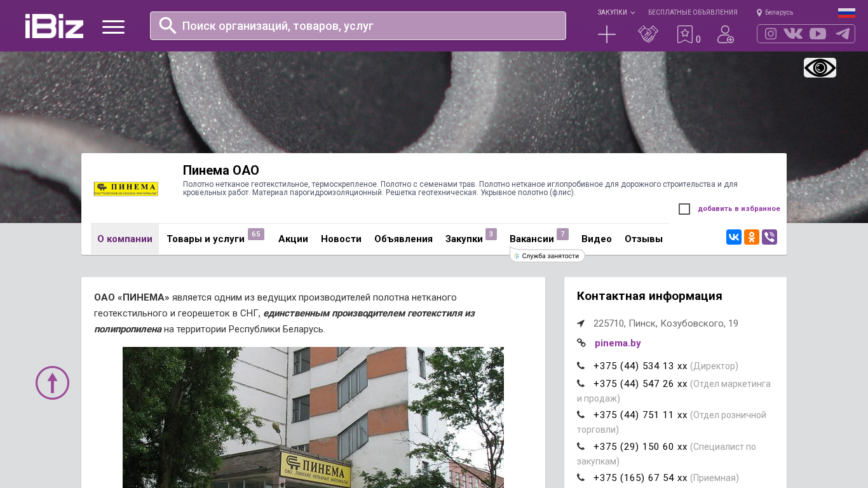Open the Instagram page icon

pos(771,34)
